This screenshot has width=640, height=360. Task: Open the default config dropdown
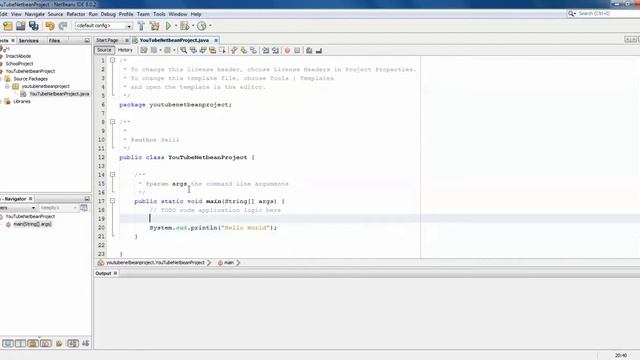pyautogui.click(x=129, y=26)
